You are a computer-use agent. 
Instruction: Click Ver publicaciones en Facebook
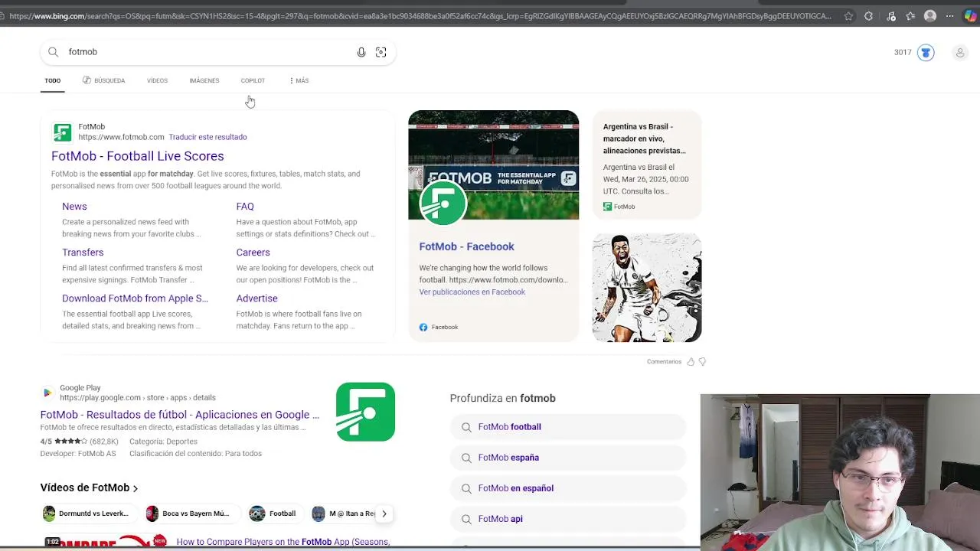(472, 292)
